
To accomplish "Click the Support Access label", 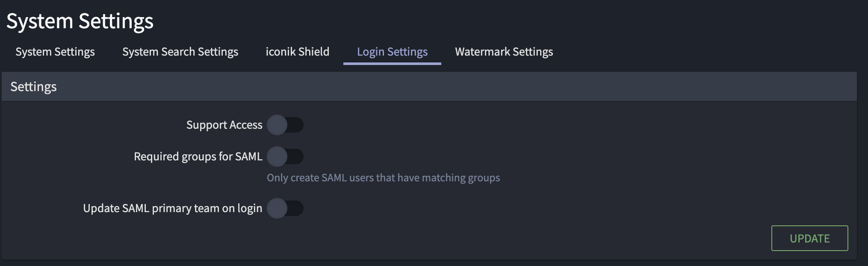I will tap(224, 125).
